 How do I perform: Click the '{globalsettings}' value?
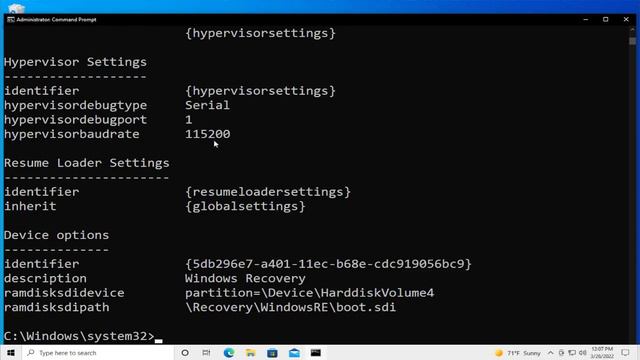(x=245, y=206)
